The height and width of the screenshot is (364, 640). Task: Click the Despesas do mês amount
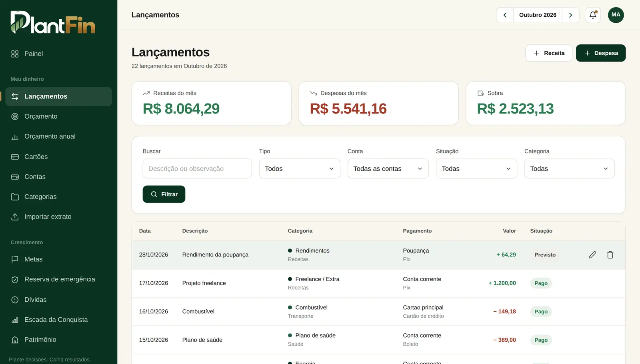pyautogui.click(x=348, y=109)
